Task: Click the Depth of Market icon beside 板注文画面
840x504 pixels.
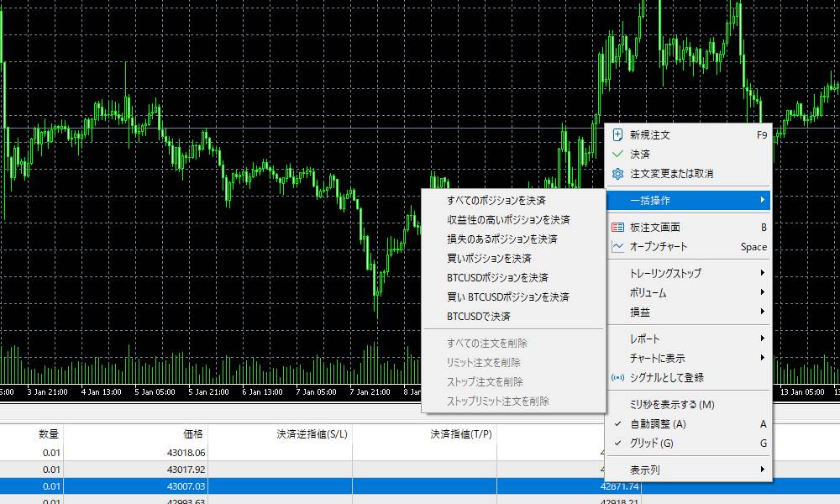Action: pos(618,227)
